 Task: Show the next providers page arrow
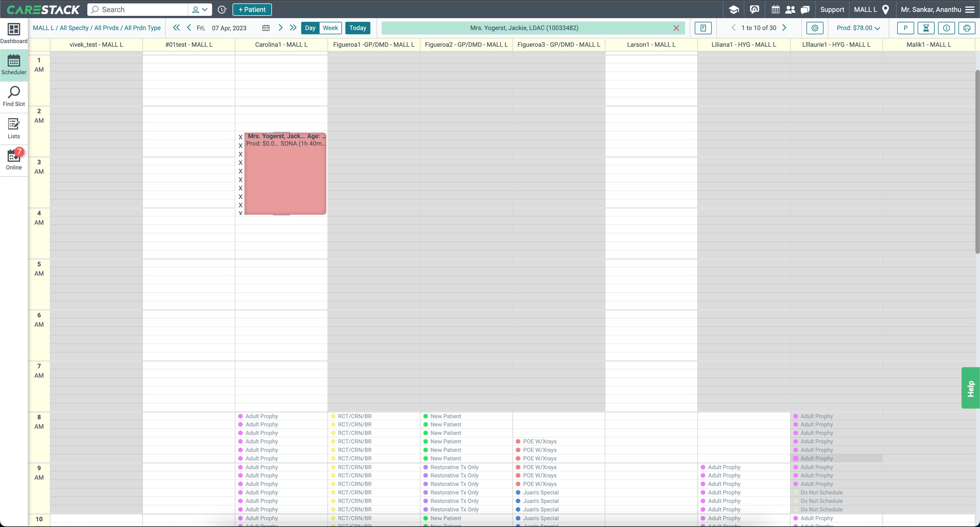click(784, 28)
